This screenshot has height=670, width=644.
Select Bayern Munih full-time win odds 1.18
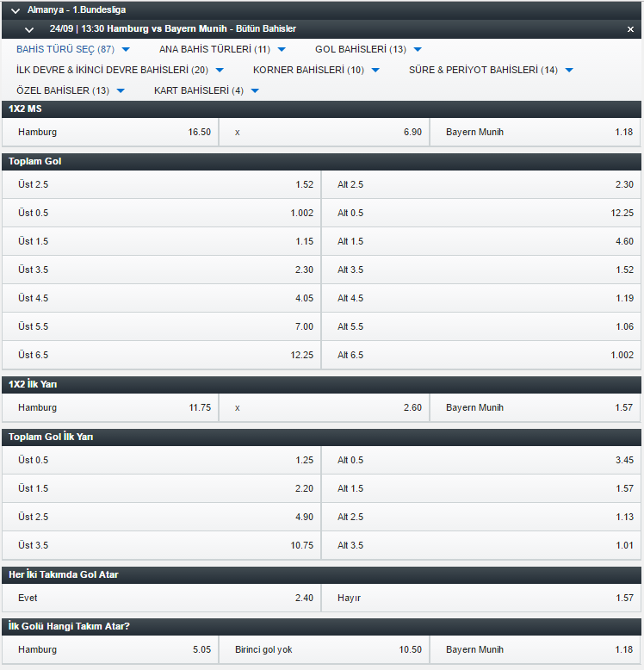[x=536, y=133]
